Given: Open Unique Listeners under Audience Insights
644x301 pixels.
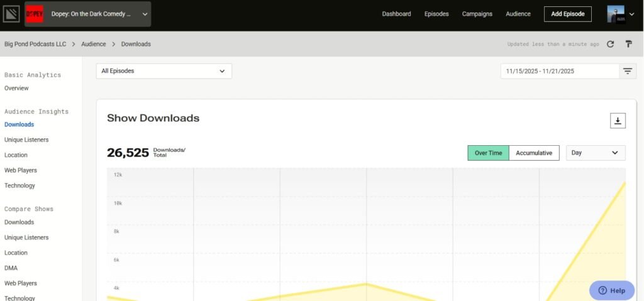Looking at the screenshot, I should pyautogui.click(x=26, y=140).
